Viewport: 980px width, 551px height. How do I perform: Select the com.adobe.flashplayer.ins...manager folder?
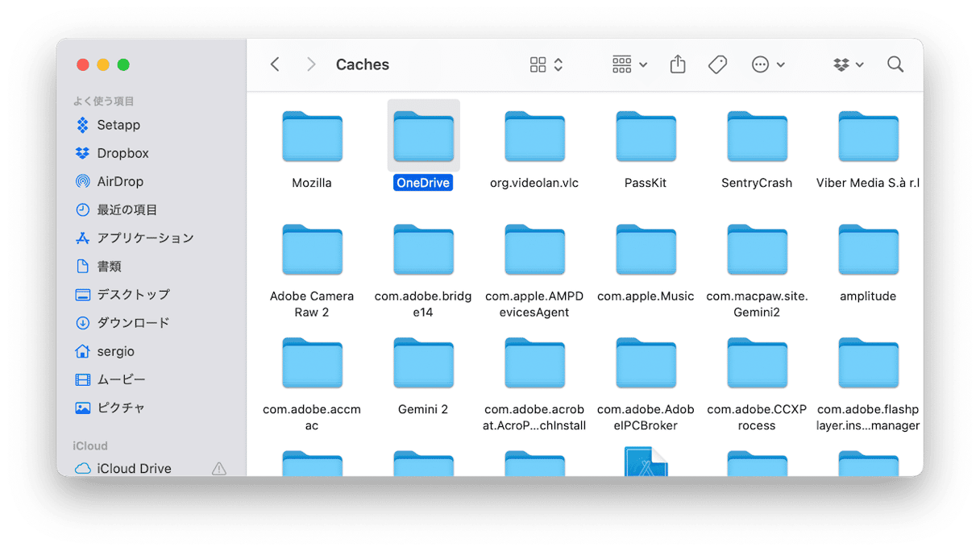pos(868,363)
